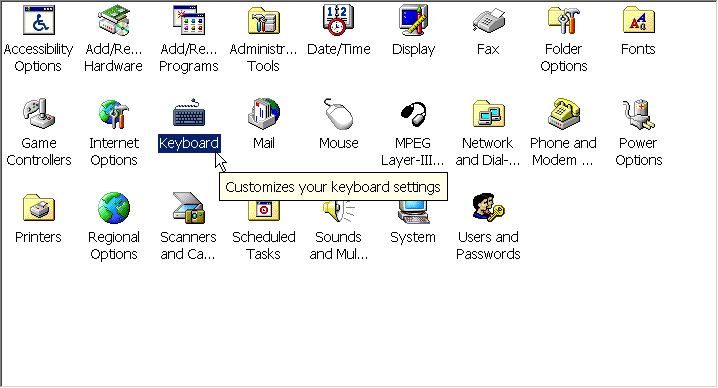The width and height of the screenshot is (718, 388).
Task: Select the Game Controllers icon
Action: pyautogui.click(x=38, y=114)
